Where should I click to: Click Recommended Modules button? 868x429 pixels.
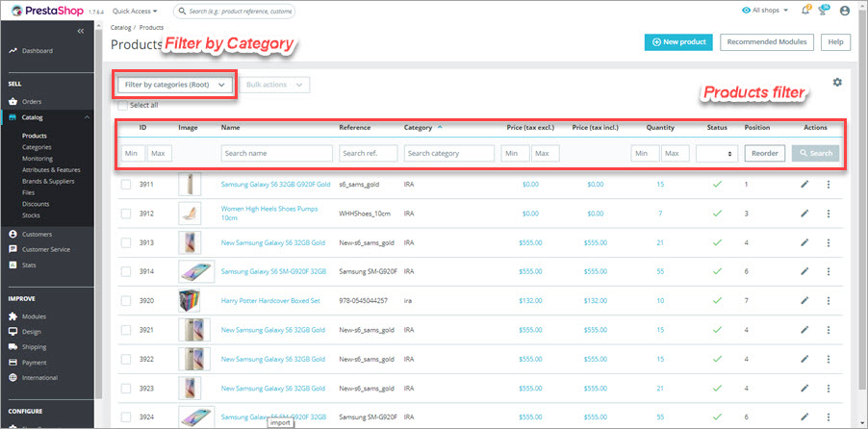[767, 42]
